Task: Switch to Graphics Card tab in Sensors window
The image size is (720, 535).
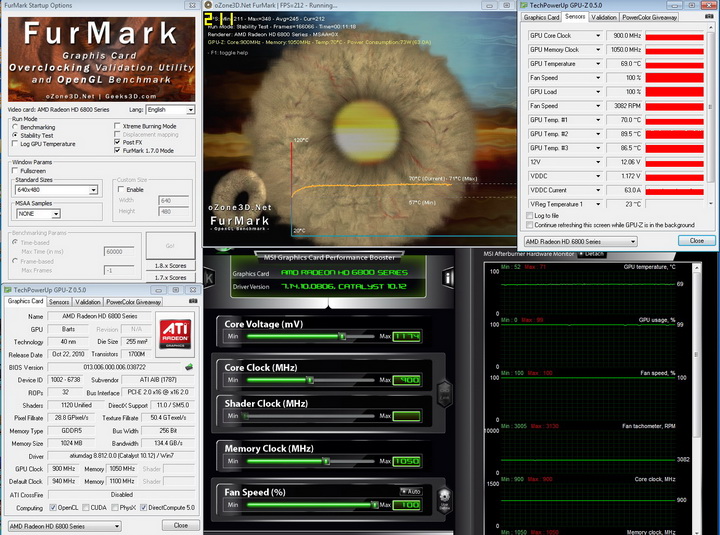Action: coord(541,17)
